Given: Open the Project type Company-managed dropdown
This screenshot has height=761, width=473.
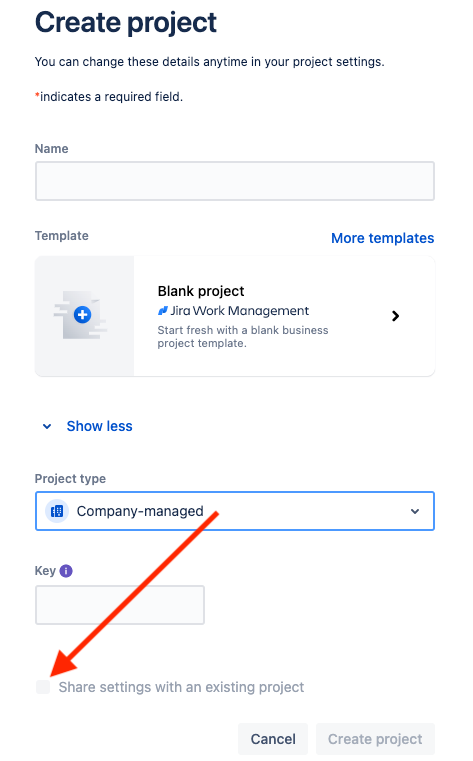Looking at the screenshot, I should (x=235, y=511).
